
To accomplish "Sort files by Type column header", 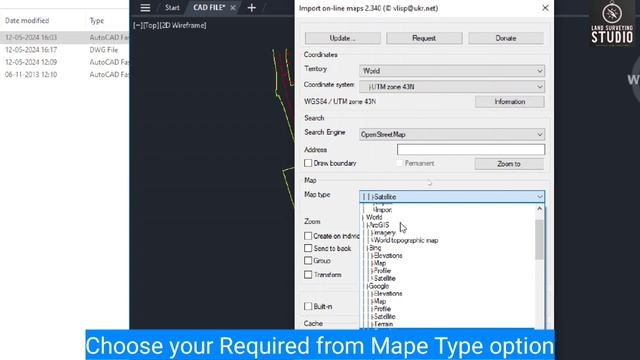I will point(97,20).
